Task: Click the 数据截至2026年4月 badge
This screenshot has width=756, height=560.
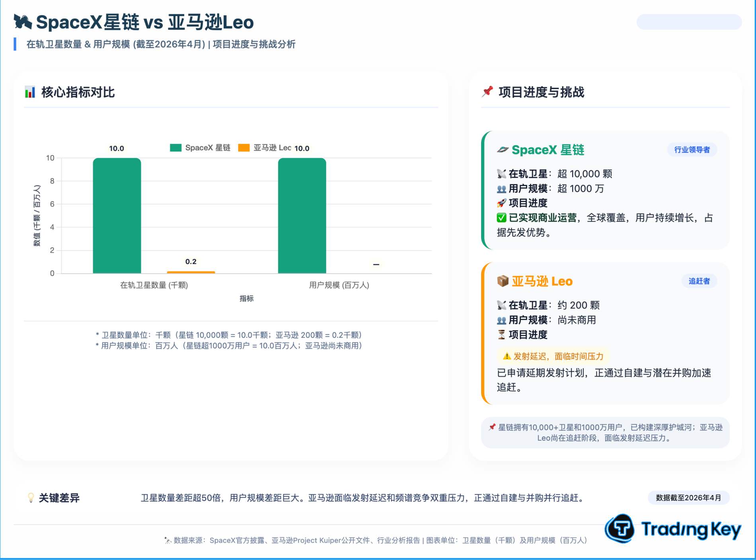Action: coord(688,498)
